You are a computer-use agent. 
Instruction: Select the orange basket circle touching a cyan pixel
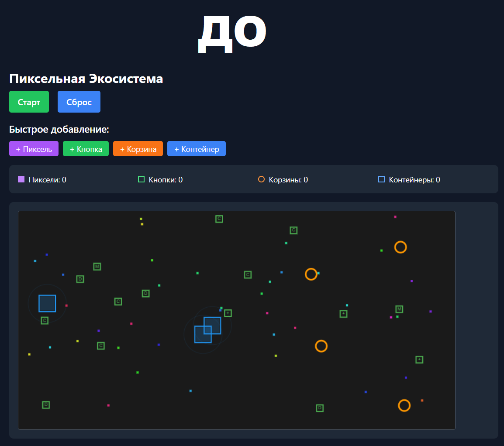click(x=311, y=274)
